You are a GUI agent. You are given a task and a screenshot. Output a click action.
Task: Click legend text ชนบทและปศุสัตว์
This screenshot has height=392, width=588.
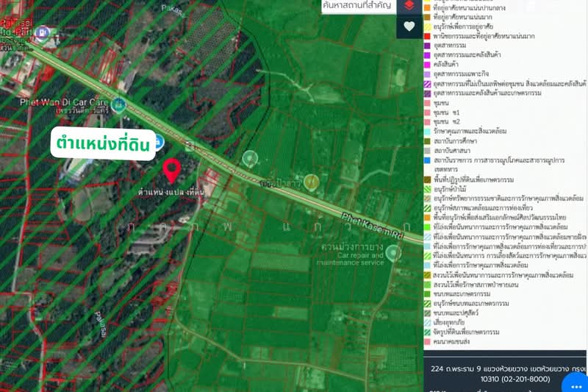pos(456,313)
